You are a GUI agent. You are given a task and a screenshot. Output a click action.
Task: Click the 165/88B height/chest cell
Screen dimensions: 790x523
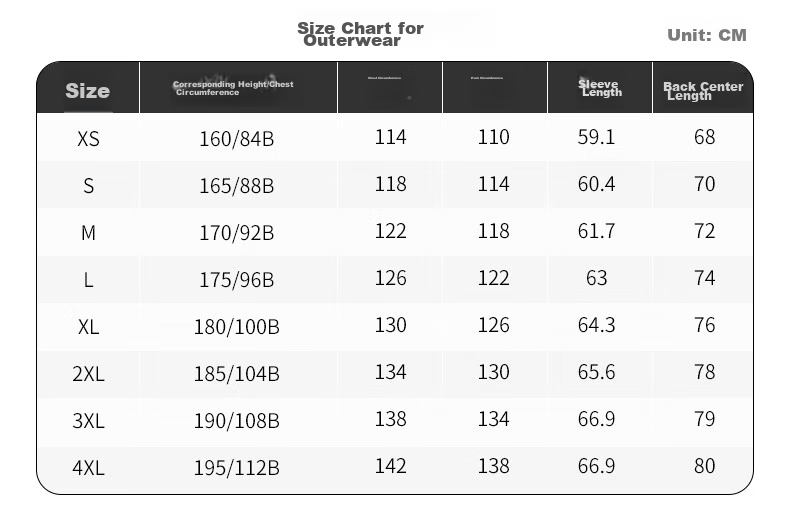(236, 186)
